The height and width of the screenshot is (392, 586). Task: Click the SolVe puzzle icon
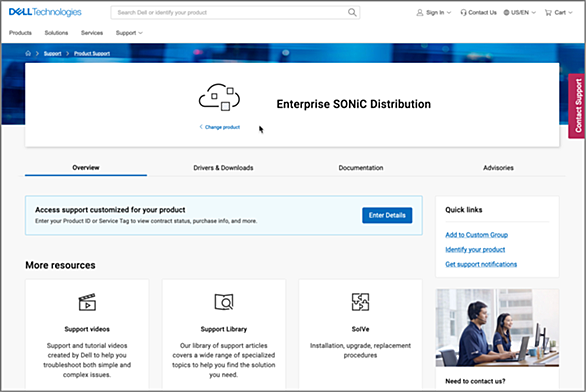(360, 302)
